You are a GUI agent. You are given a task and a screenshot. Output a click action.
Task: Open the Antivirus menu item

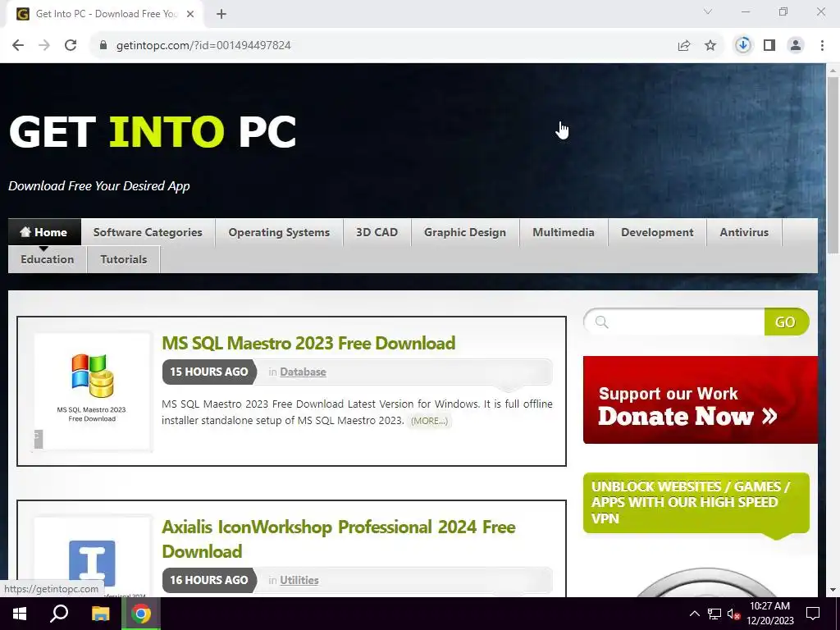pyautogui.click(x=744, y=232)
